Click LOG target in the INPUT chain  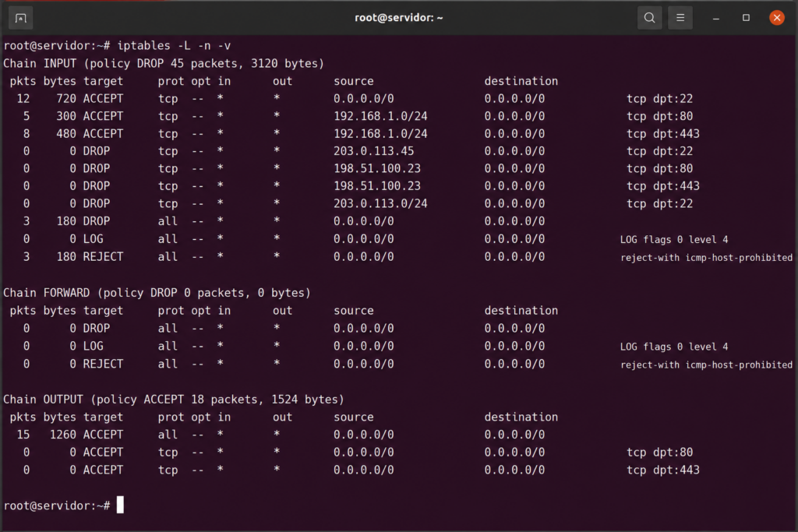click(94, 239)
